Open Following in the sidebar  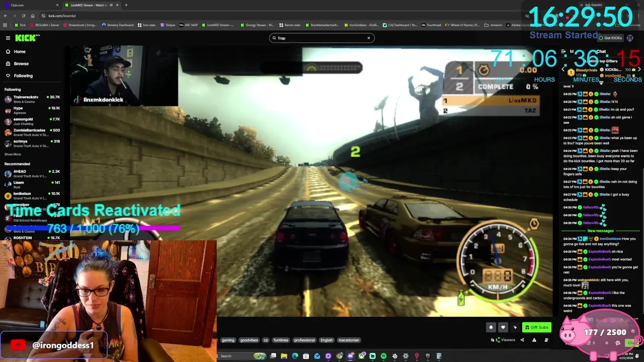(x=23, y=75)
